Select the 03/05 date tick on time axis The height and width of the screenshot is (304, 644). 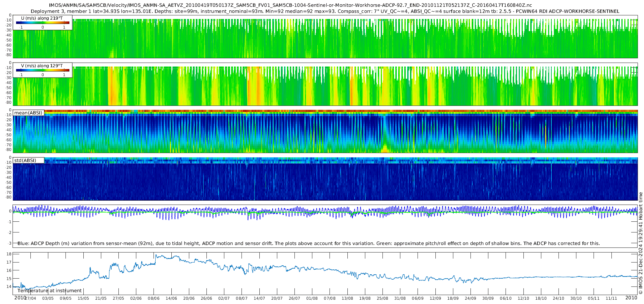click(x=48, y=299)
